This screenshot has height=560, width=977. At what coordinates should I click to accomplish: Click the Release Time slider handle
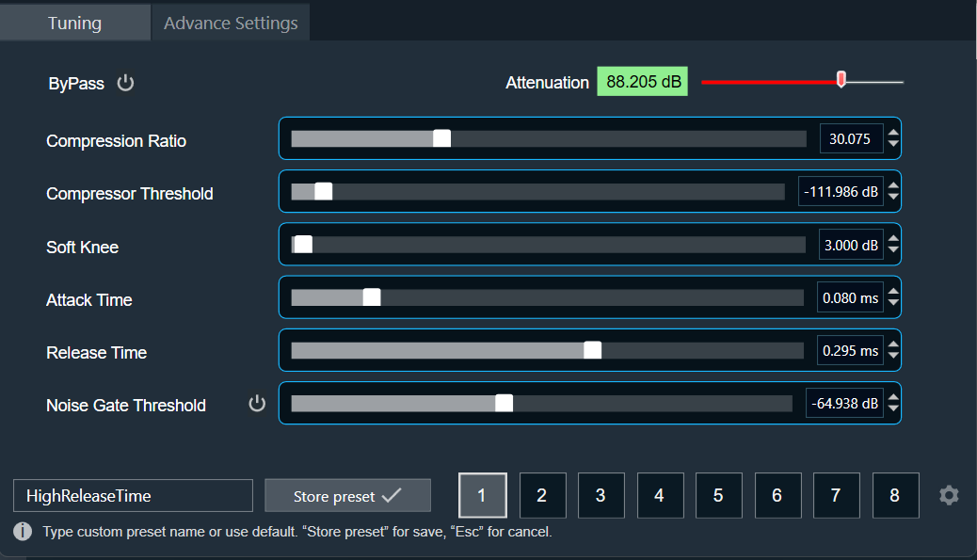click(593, 350)
